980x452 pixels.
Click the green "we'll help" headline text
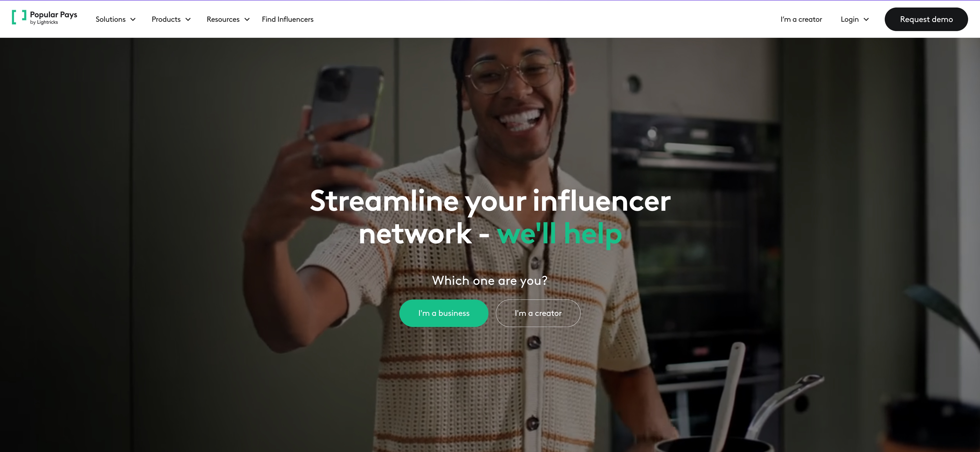click(559, 234)
